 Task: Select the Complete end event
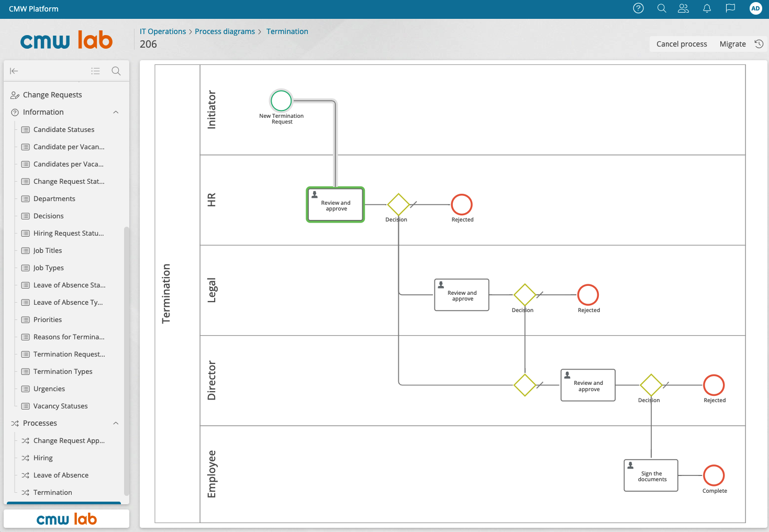[x=714, y=475]
